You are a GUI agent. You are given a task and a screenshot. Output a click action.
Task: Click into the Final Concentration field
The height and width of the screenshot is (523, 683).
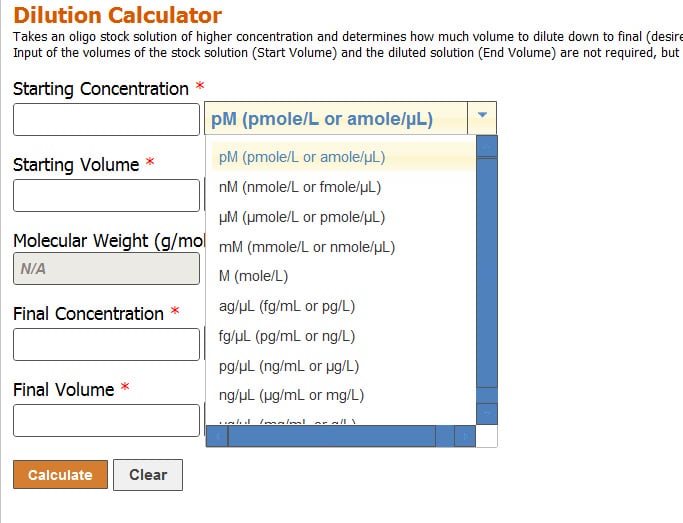coord(106,344)
